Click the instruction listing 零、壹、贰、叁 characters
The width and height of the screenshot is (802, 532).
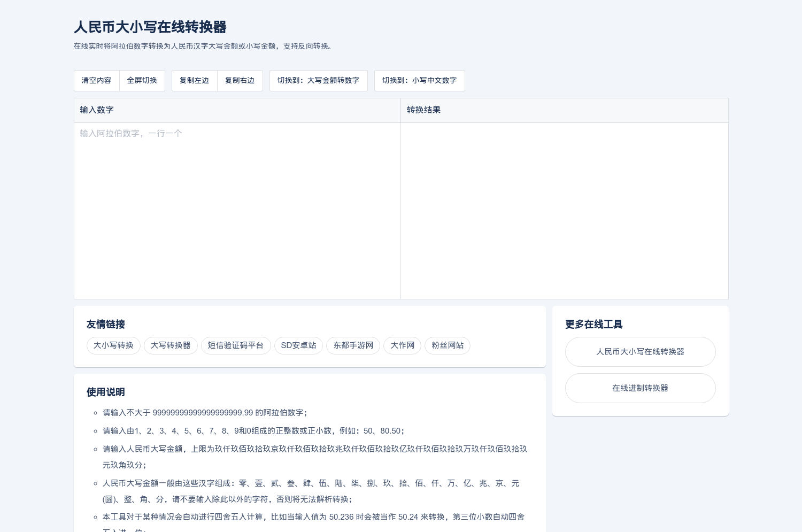[x=311, y=491]
